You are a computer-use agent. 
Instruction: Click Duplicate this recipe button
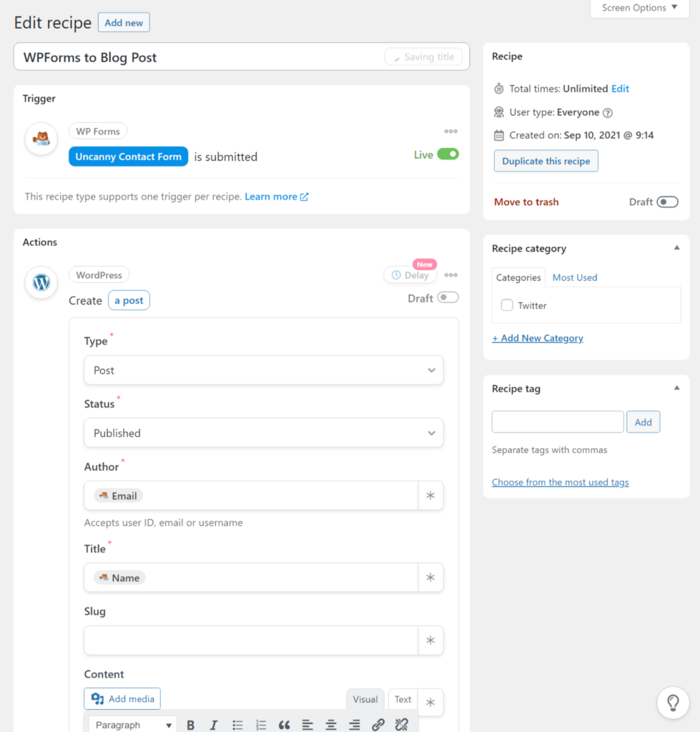coord(546,161)
